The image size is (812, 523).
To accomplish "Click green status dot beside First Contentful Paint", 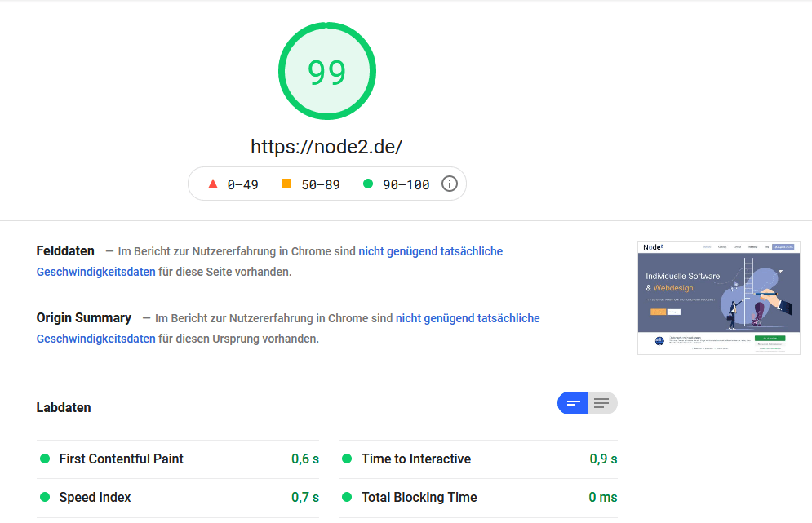I will click(45, 459).
